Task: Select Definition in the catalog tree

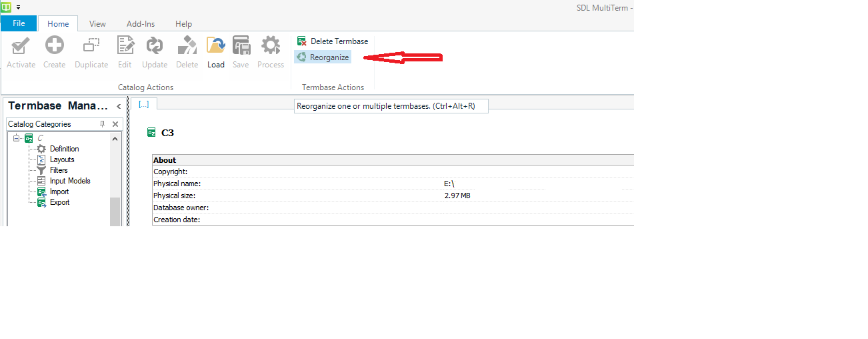Action: pos(64,149)
